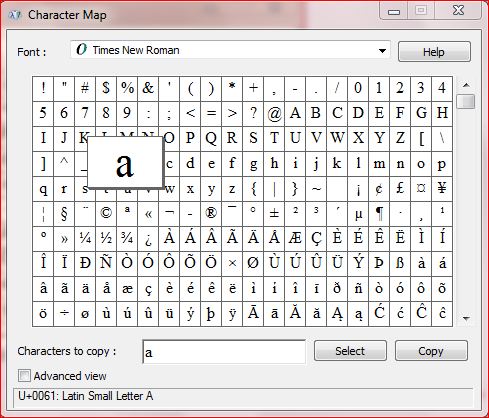Viewport: 489px width, 418px height.
Task: Select the right guillemet » character
Action: tap(64, 239)
